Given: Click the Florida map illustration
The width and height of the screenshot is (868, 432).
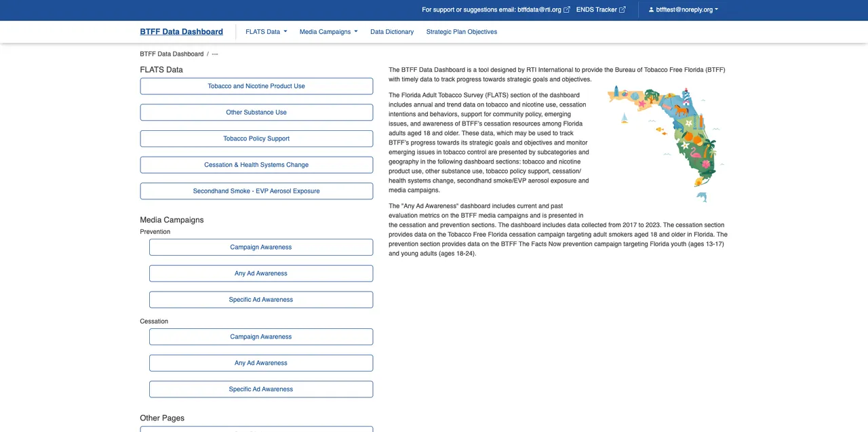Looking at the screenshot, I should 666,143.
